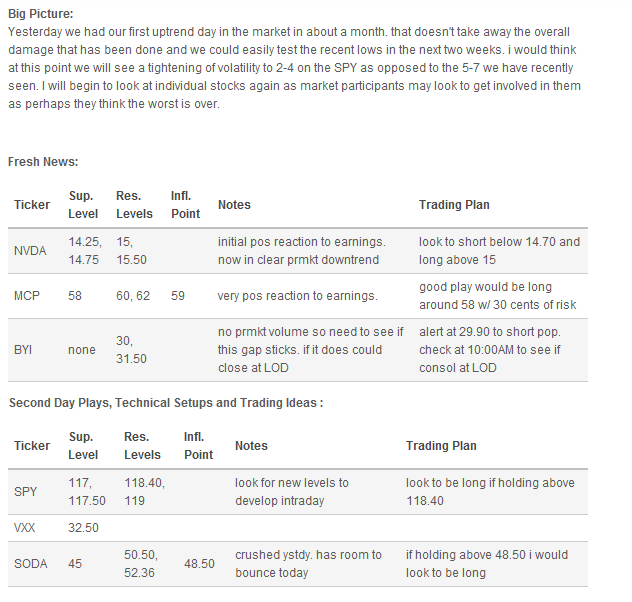Viewport: 632px width, 602px height.
Task: Click SPY resistance levels 118.40, 119
Action: tap(144, 492)
